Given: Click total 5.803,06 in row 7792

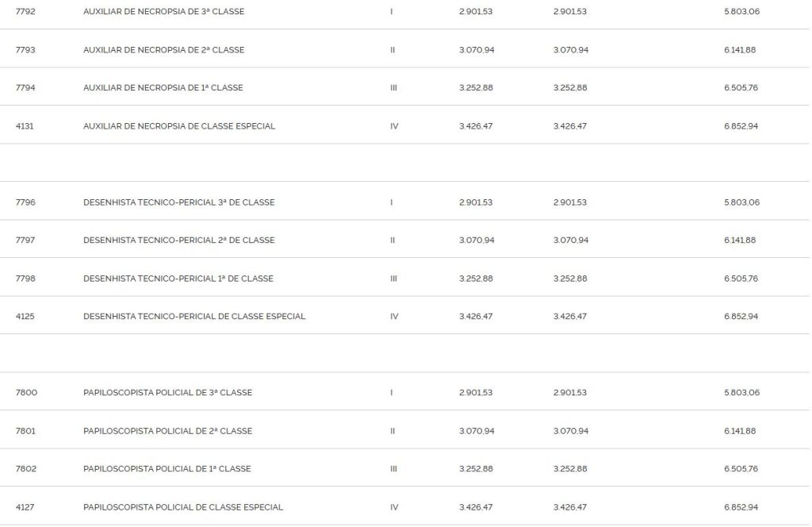Looking at the screenshot, I should [741, 12].
